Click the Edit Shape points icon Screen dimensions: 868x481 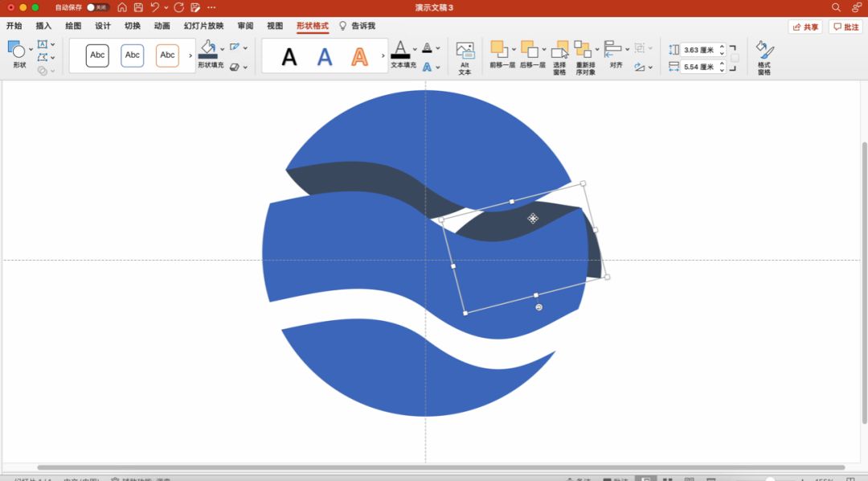43,57
